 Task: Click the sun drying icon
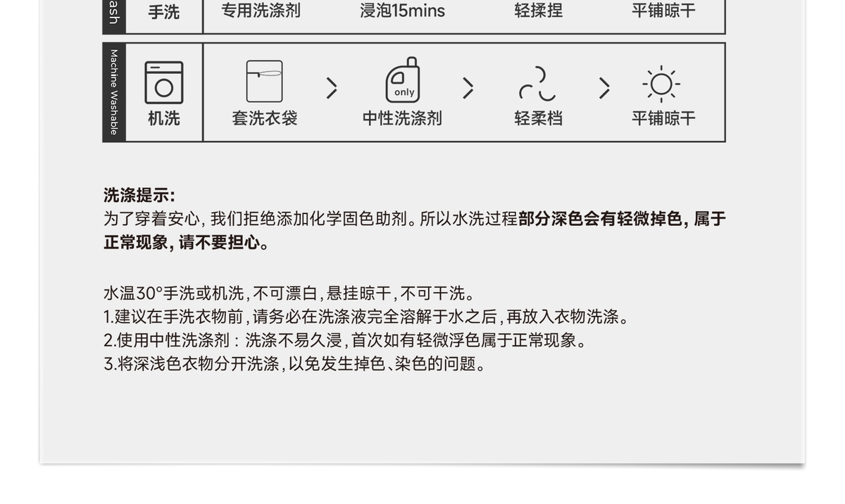pyautogui.click(x=661, y=84)
